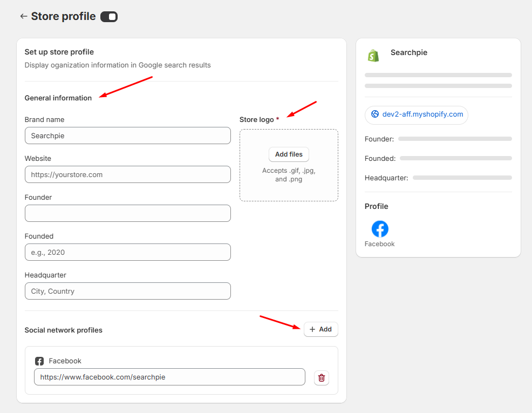The height and width of the screenshot is (413, 532).
Task: Click the Headquarter City, Country field
Action: pos(127,291)
